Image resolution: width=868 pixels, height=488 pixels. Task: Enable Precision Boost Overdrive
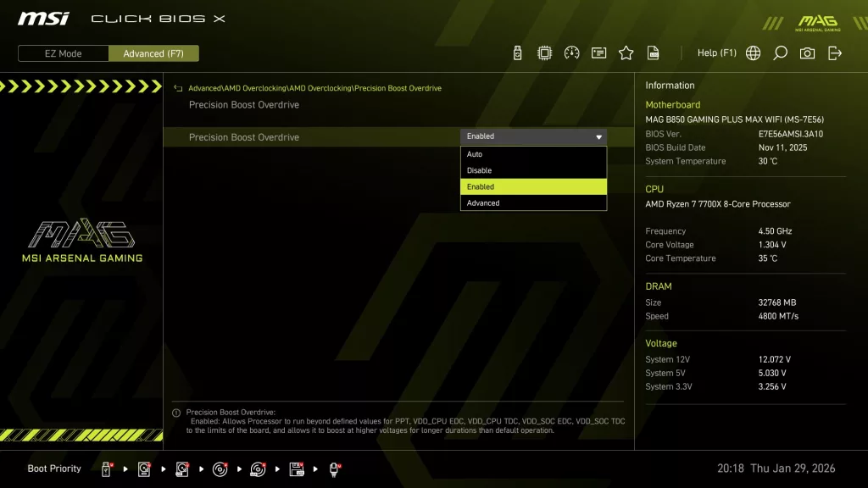(x=532, y=186)
